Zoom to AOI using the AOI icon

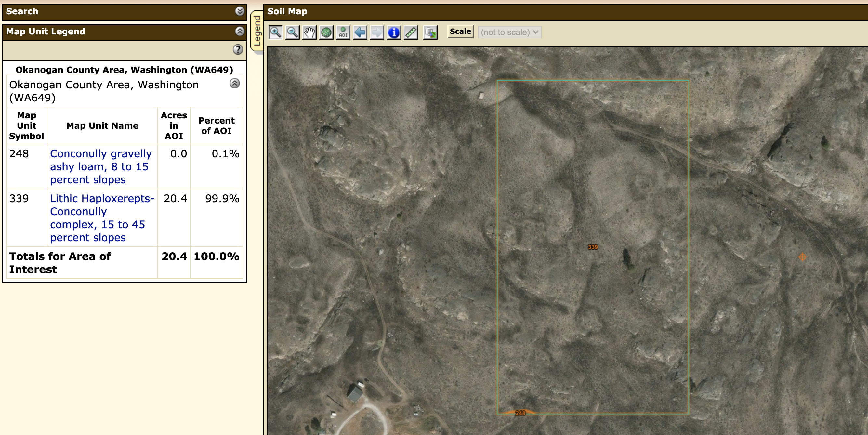click(x=343, y=32)
